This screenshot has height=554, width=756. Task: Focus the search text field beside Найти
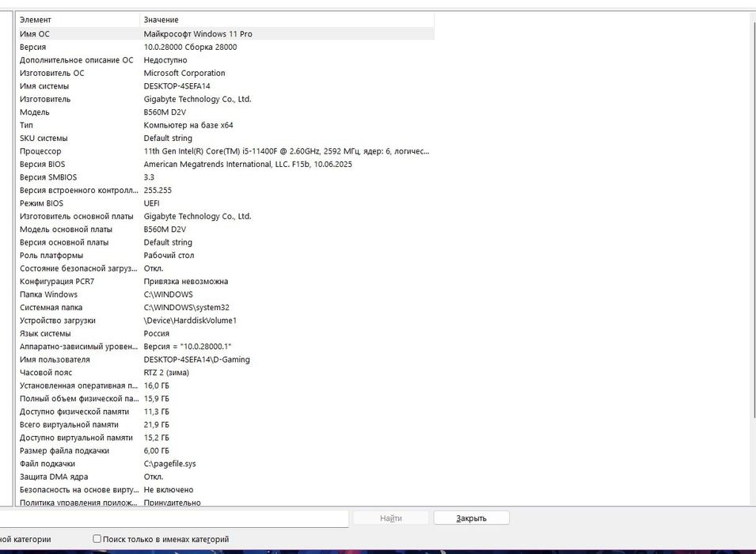tap(173, 518)
